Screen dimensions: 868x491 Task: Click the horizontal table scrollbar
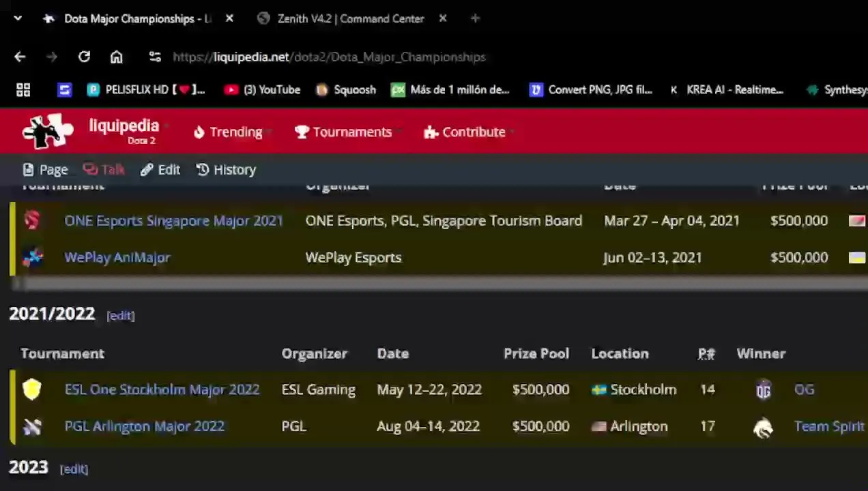(439, 284)
